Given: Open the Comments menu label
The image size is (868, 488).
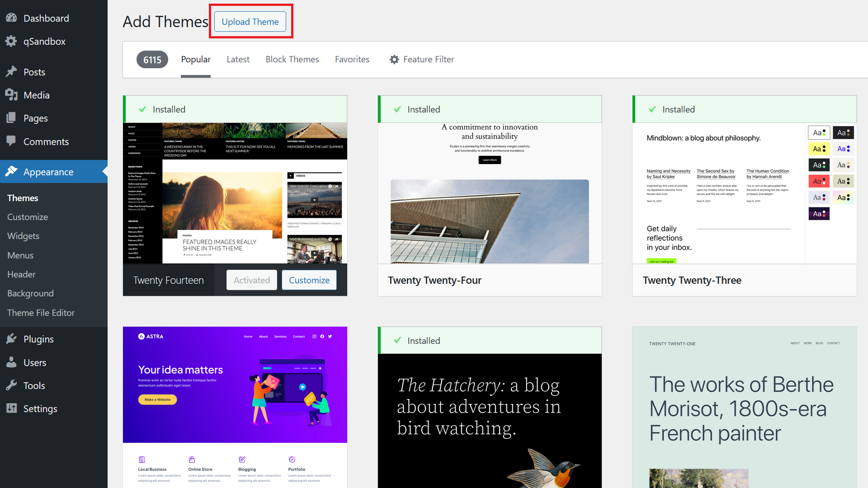Looking at the screenshot, I should (x=46, y=141).
